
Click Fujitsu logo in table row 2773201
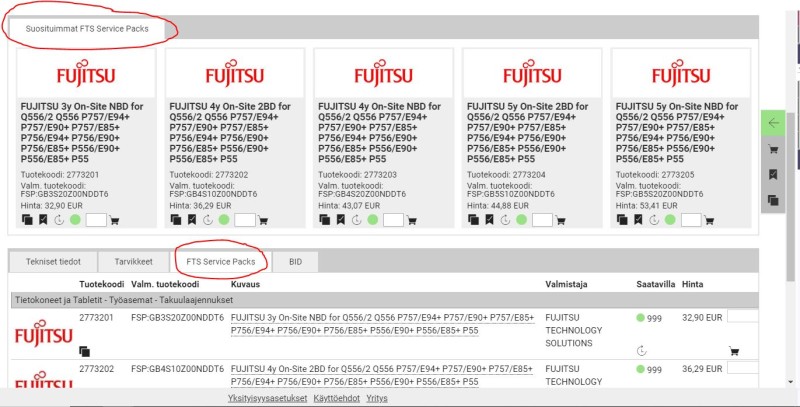(x=44, y=334)
